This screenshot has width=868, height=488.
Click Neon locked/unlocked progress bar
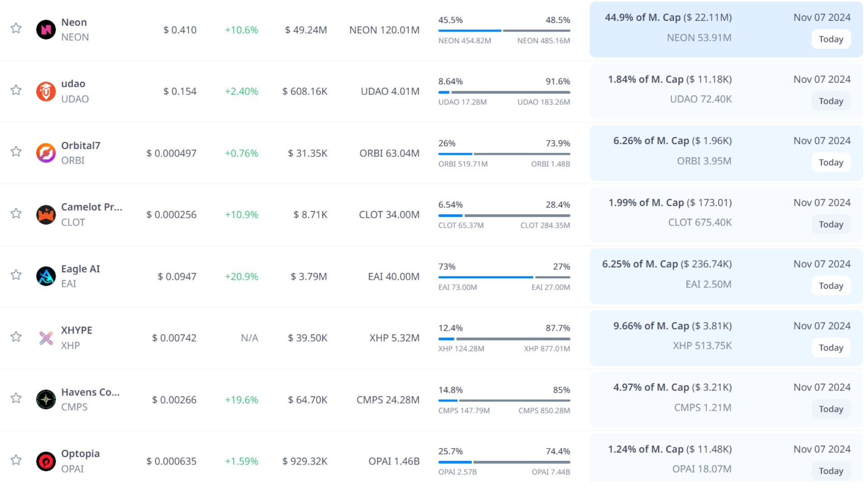click(504, 31)
